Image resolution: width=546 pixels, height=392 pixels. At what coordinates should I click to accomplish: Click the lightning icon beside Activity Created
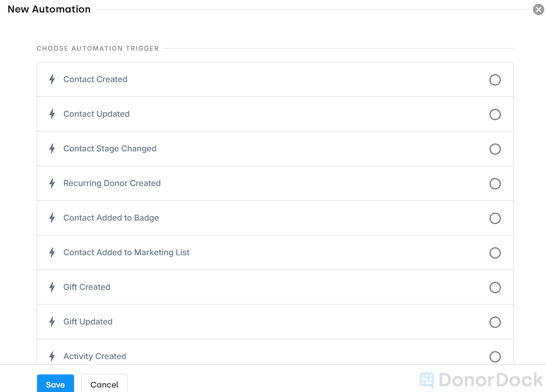click(x=52, y=356)
